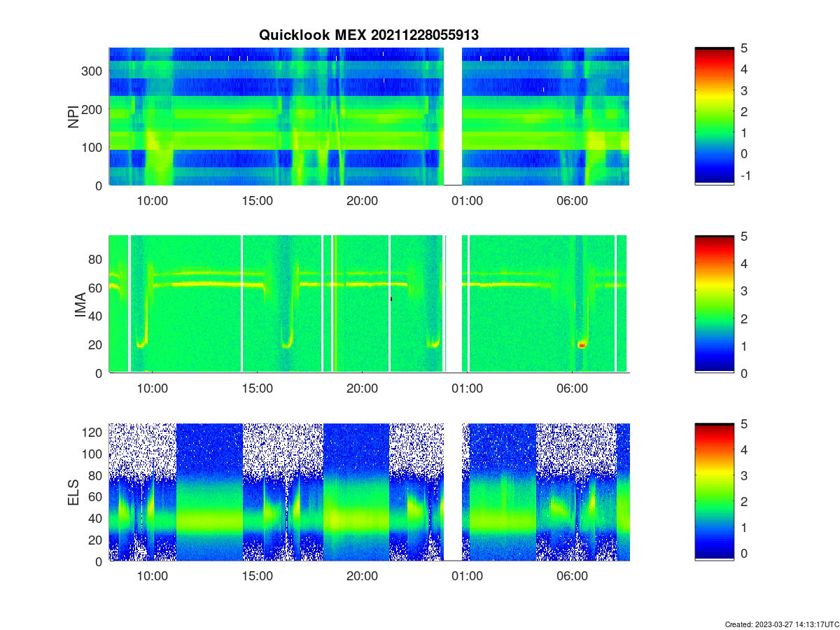The width and height of the screenshot is (840, 630).
Task: Click the ELS spectrogram plot area
Action: click(369, 492)
